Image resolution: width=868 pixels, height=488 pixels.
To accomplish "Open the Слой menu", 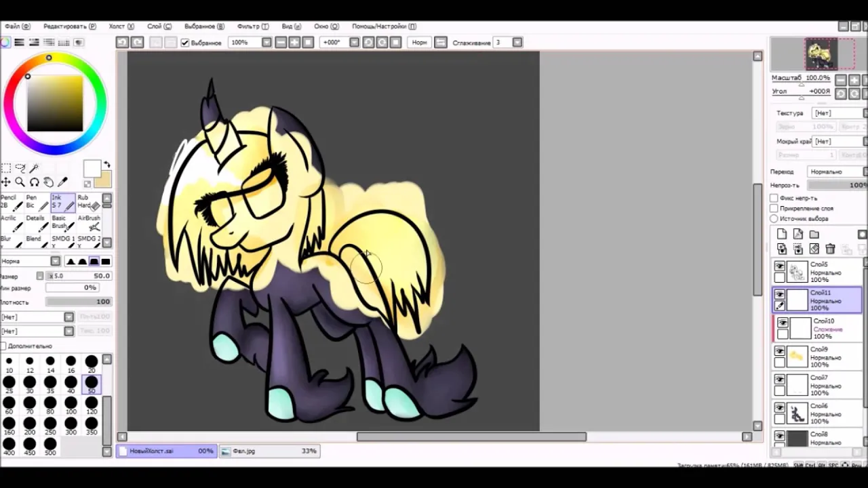I will 159,26.
